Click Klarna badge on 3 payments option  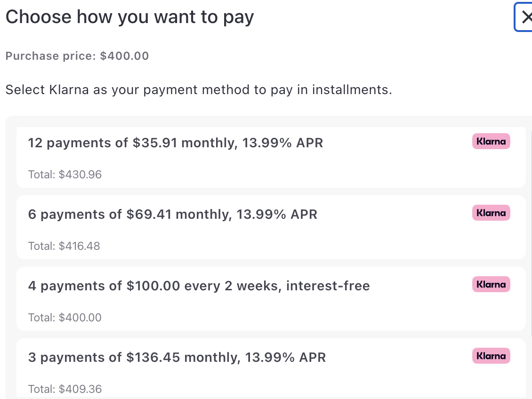point(491,356)
